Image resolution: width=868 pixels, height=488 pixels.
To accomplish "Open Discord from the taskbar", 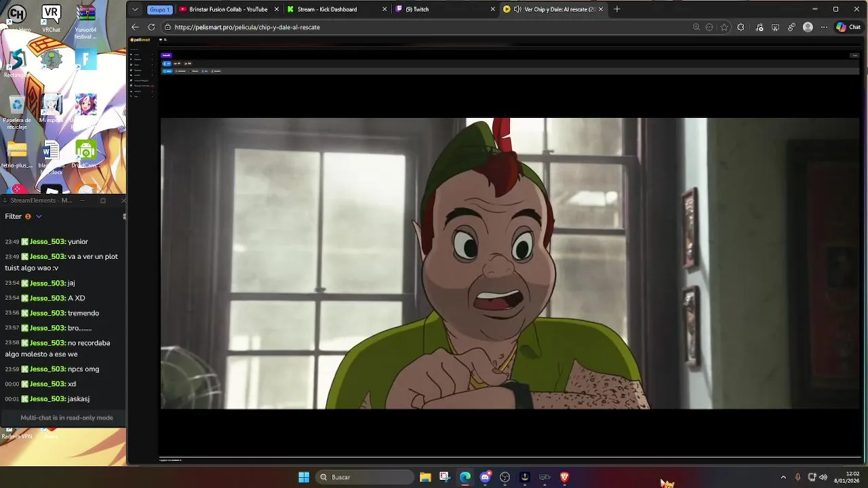I will [485, 477].
